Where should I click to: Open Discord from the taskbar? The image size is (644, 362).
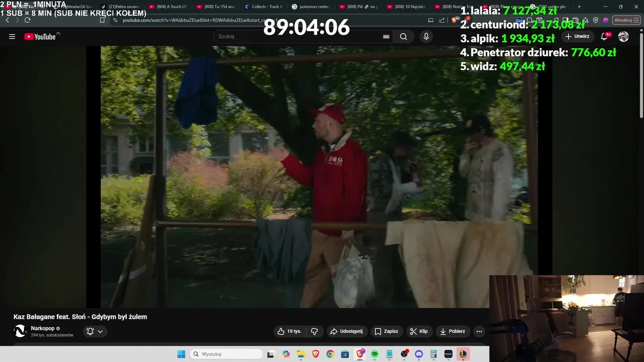tap(419, 354)
